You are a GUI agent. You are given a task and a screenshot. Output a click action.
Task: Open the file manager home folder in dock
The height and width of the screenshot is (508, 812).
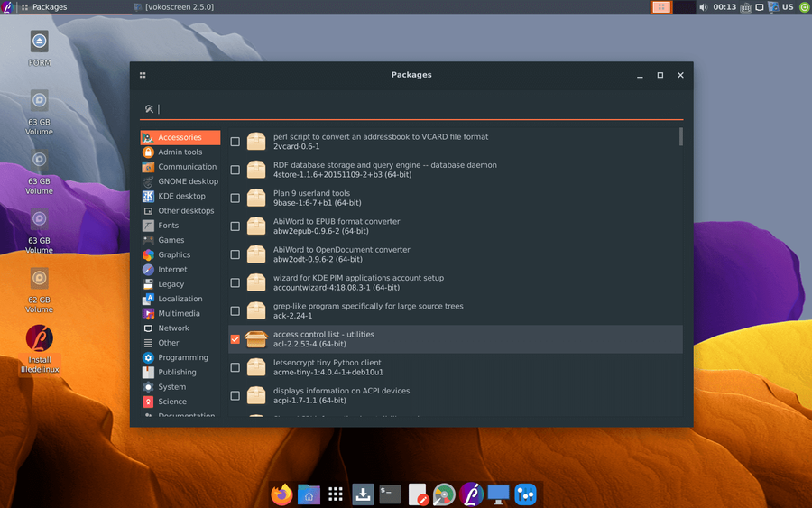click(x=309, y=494)
